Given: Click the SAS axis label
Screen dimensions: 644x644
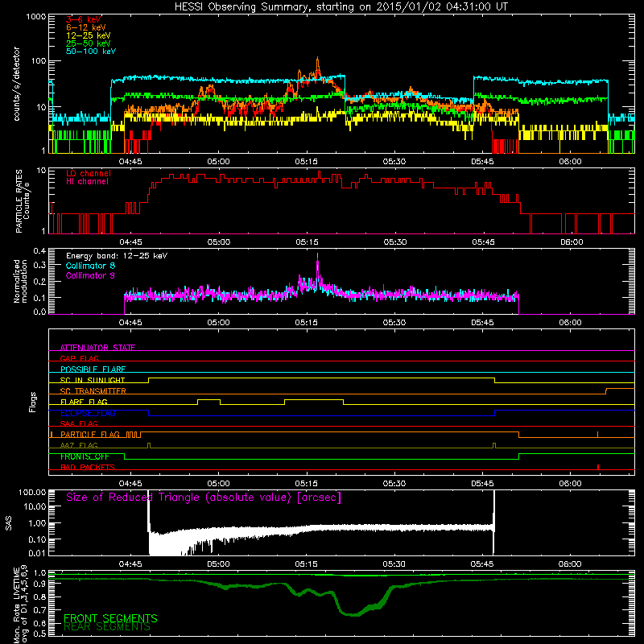Looking at the screenshot, I should click(x=9, y=523).
